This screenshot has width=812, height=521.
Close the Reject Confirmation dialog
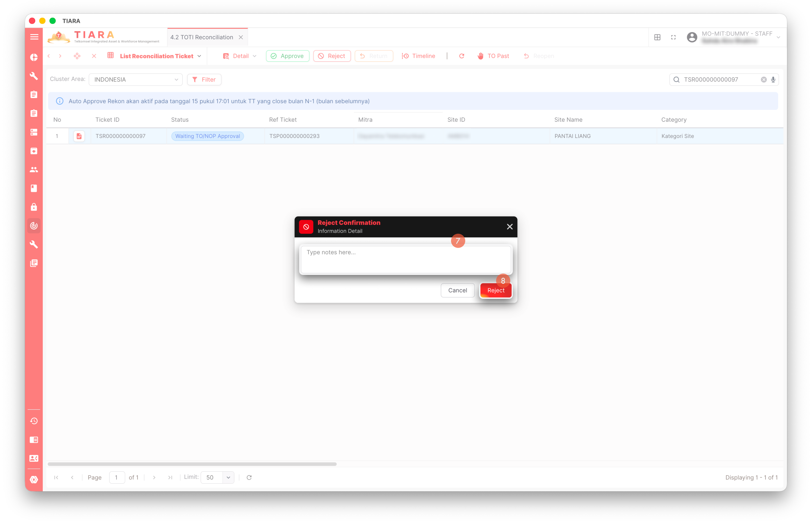pyautogui.click(x=509, y=227)
